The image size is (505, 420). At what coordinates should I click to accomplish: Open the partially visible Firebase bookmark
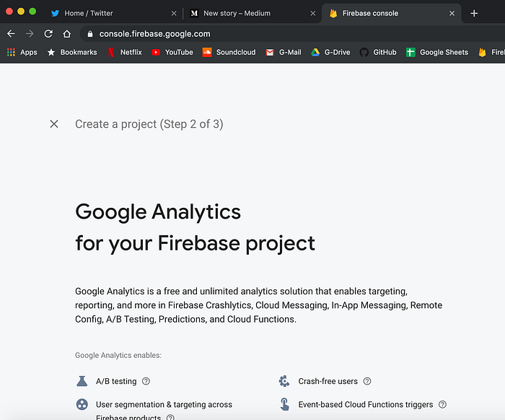click(491, 52)
